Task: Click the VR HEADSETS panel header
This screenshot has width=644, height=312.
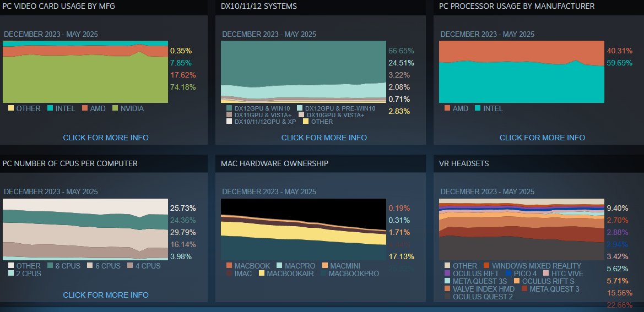Action: point(464,163)
